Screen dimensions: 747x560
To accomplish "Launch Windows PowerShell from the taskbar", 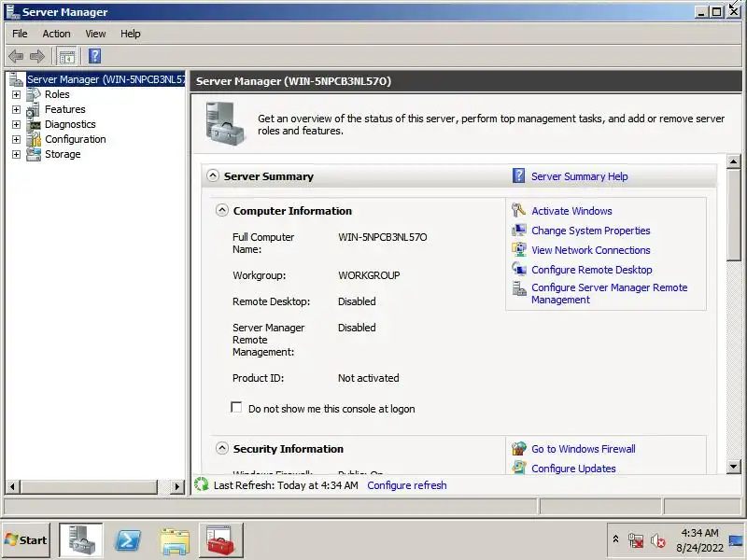I will 128,540.
